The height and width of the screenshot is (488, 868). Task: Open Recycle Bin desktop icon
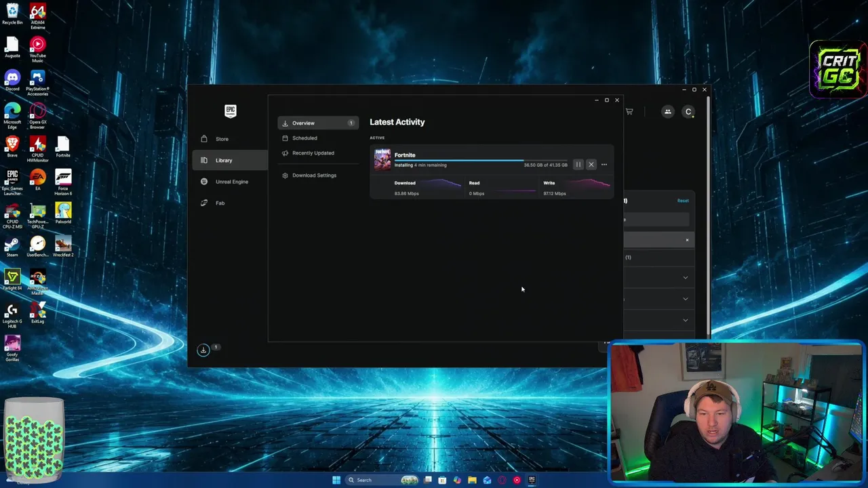(x=12, y=14)
